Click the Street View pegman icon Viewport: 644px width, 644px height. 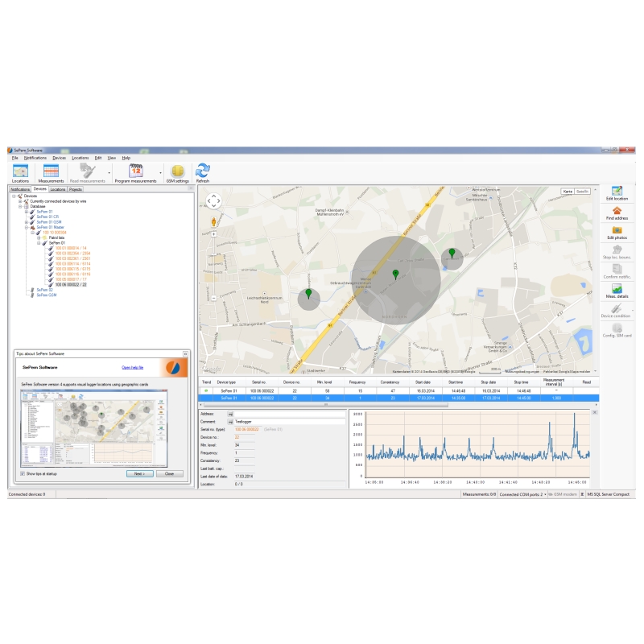pos(213,222)
